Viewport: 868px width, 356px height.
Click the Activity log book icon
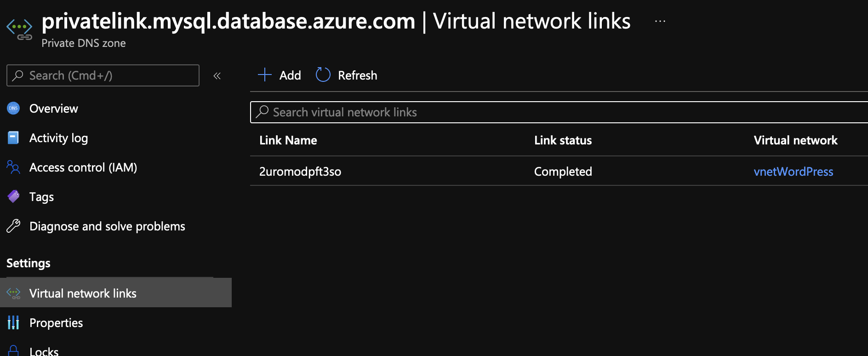click(x=13, y=138)
